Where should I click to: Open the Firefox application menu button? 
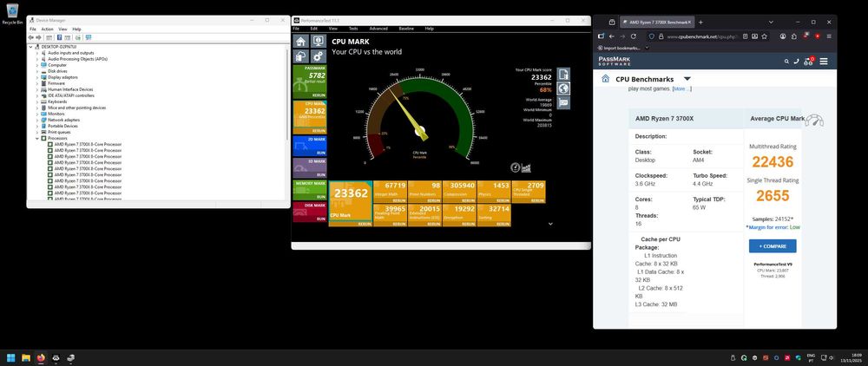click(829, 36)
